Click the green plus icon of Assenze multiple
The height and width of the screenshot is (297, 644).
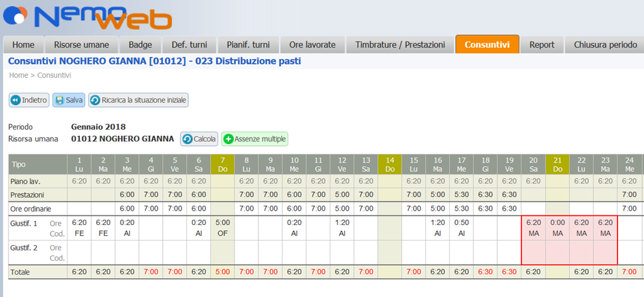click(x=228, y=139)
